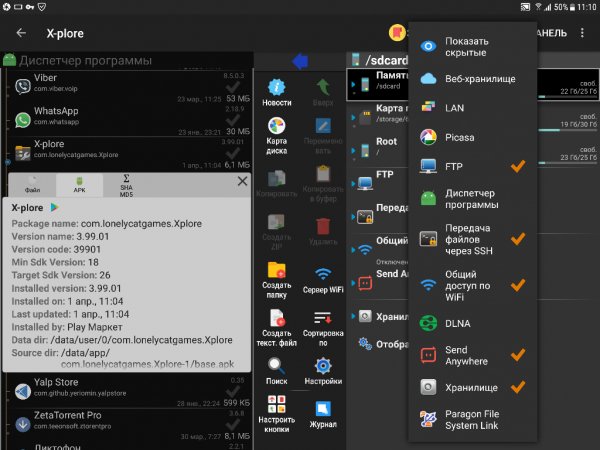600x450 pixels.
Task: Select DLNA menu entry
Action: coord(473,323)
